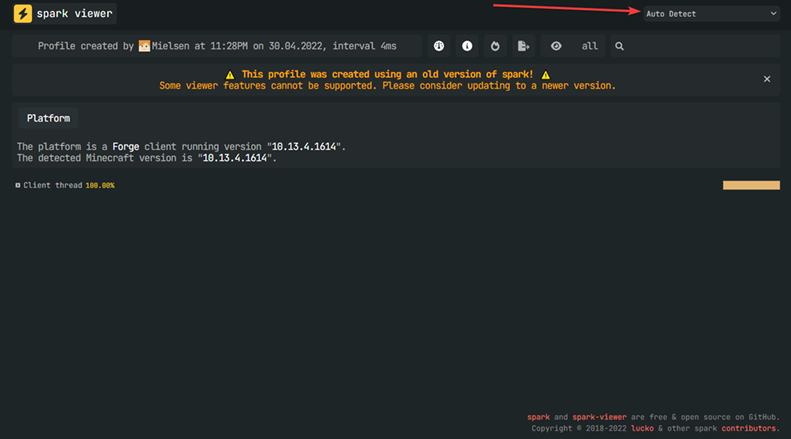The width and height of the screenshot is (791, 439).
Task: Open the first info icon in the toolbar
Action: pyautogui.click(x=438, y=46)
